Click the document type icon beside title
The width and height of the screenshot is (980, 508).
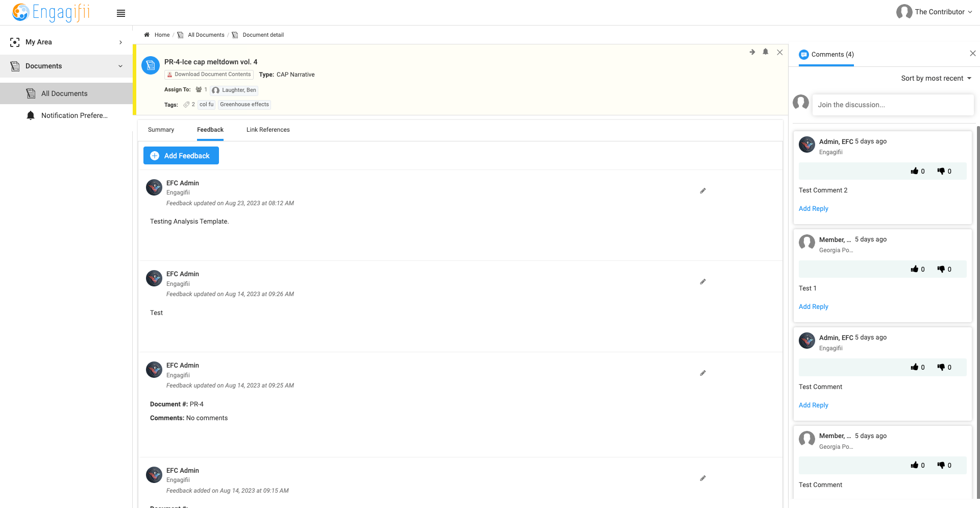(x=151, y=65)
